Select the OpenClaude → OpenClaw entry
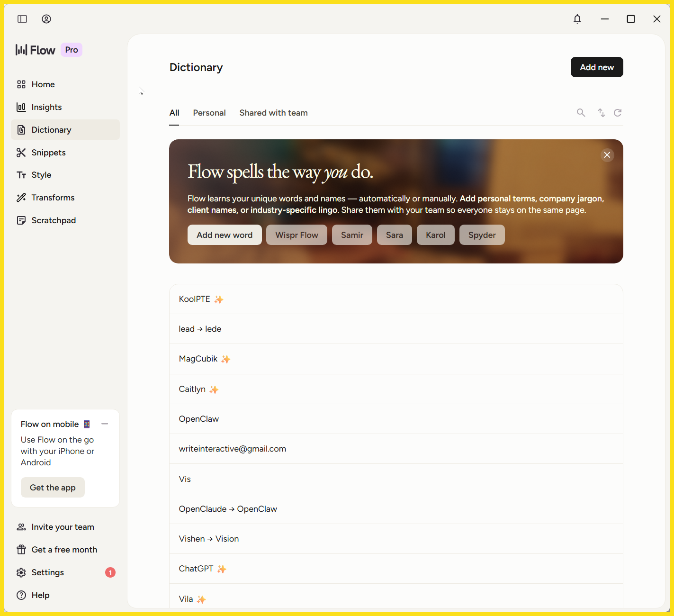 (x=396, y=509)
